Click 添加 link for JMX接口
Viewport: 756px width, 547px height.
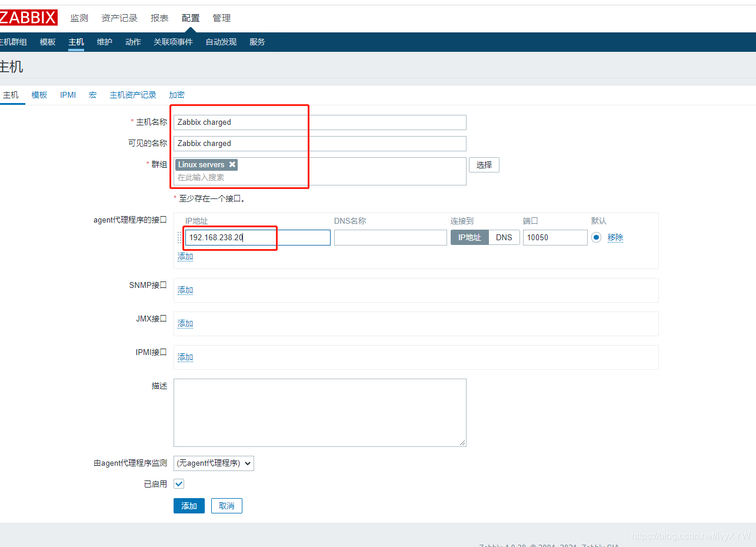point(185,324)
